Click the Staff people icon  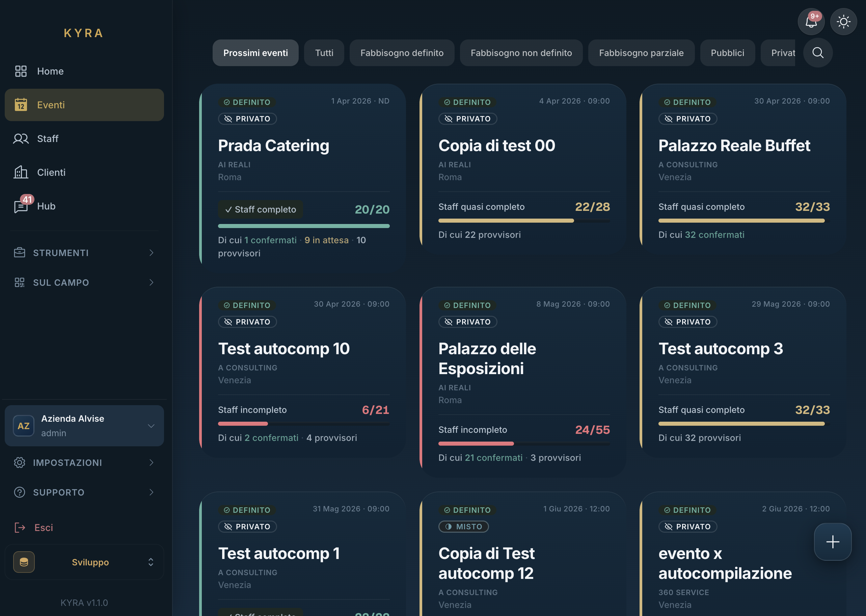click(21, 139)
